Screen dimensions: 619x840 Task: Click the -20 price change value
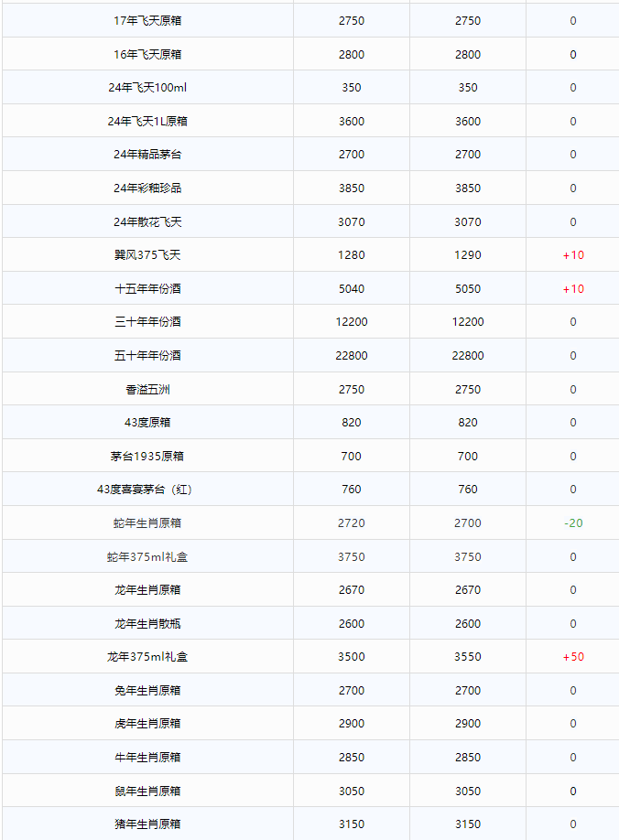[573, 523]
